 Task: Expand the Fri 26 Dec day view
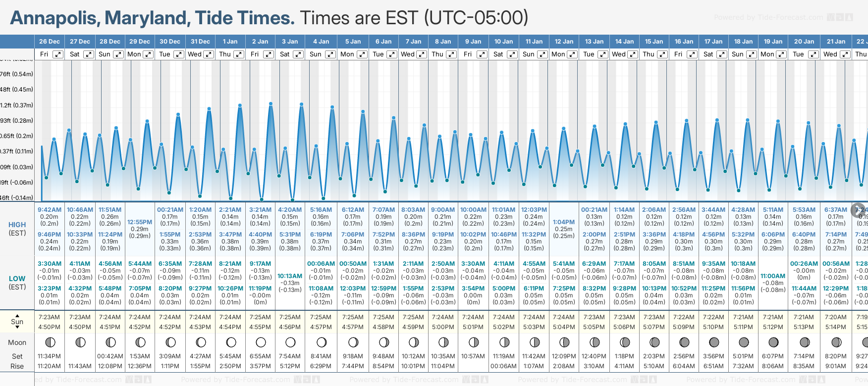click(x=58, y=54)
